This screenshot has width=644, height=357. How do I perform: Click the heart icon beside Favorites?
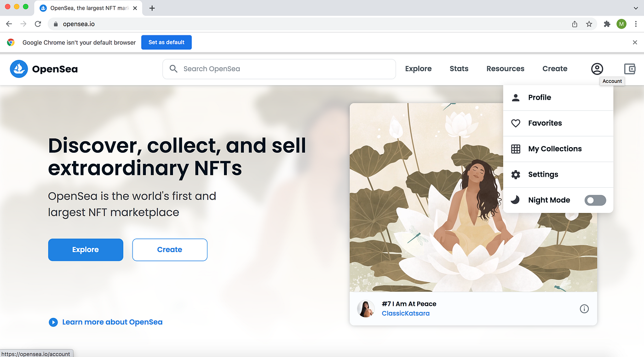[516, 123]
